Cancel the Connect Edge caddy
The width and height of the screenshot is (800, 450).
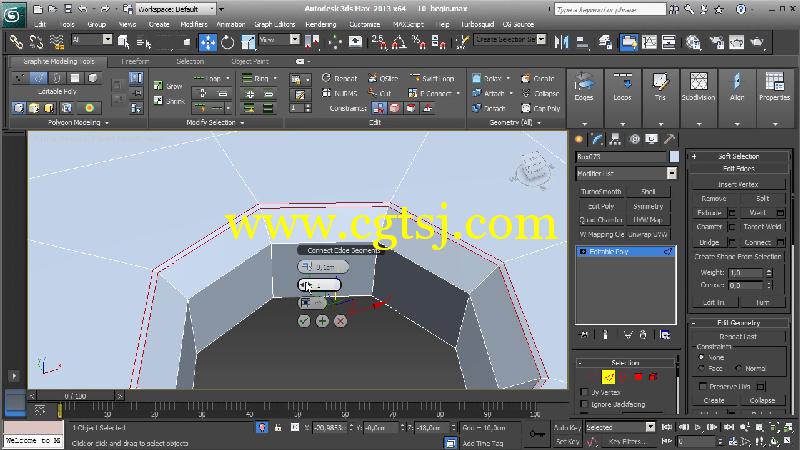[x=340, y=321]
